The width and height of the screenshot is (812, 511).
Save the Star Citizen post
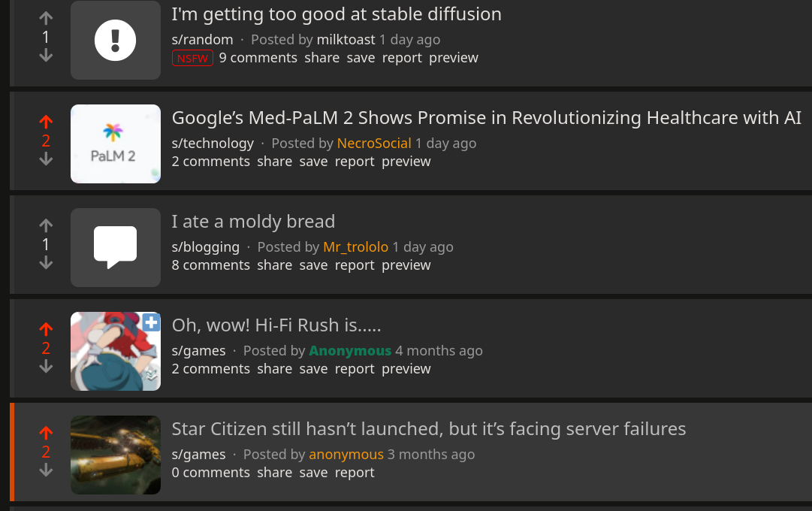coord(313,473)
